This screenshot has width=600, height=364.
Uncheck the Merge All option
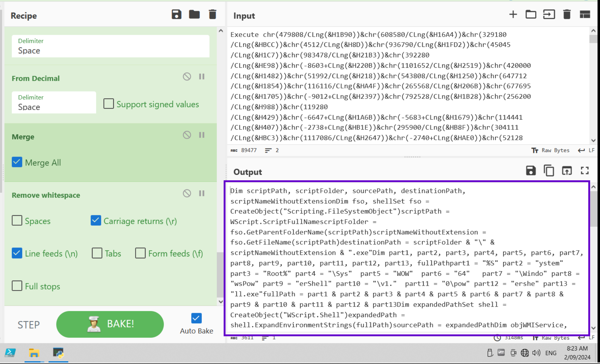point(17,162)
